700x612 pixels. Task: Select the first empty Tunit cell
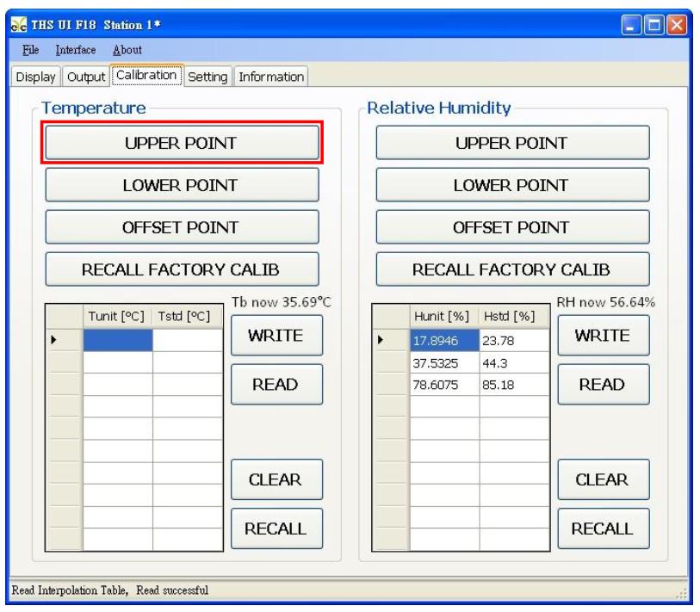118,341
